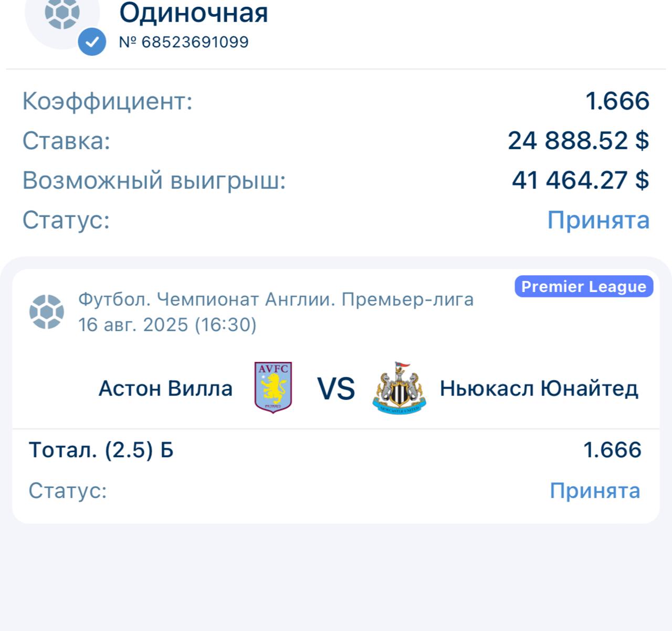The height and width of the screenshot is (631, 672).
Task: Tap the Aston Villa AVFC crest
Action: (x=273, y=388)
